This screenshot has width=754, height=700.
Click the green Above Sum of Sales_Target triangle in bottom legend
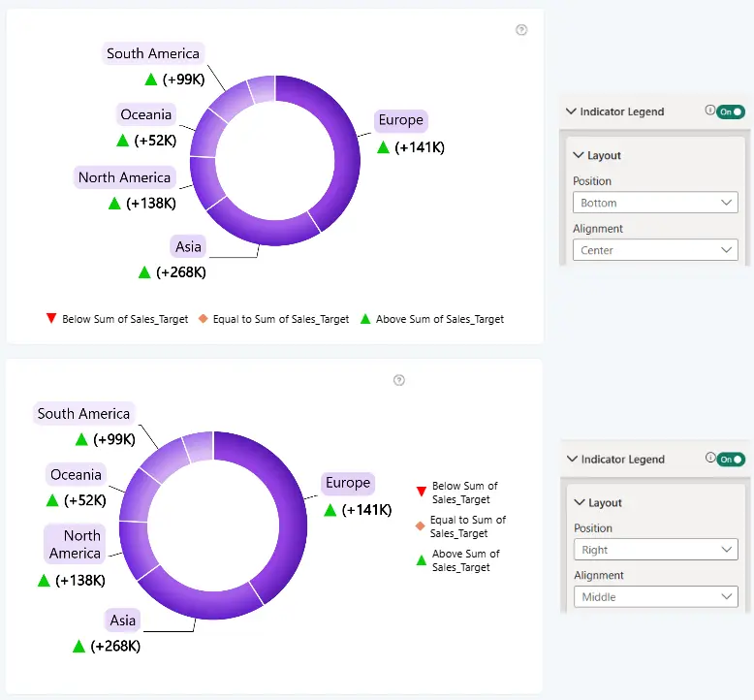[x=365, y=318]
